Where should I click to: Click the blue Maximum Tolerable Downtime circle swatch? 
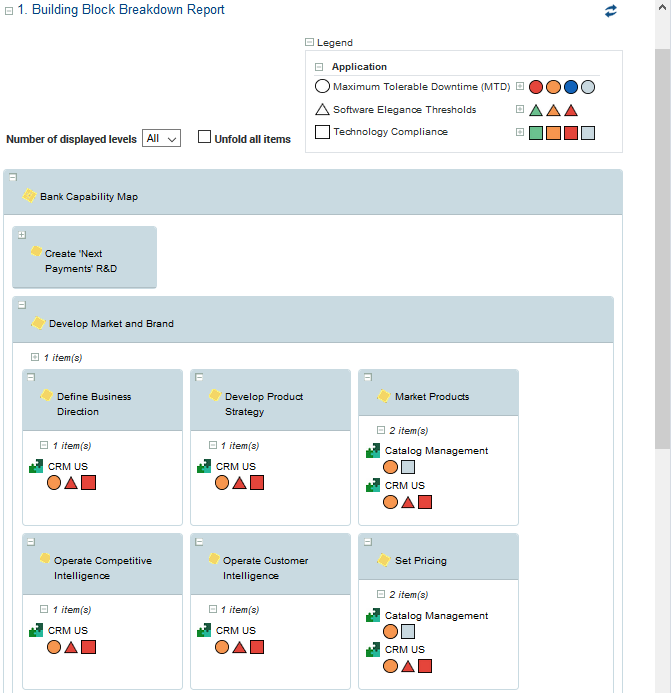click(570, 87)
